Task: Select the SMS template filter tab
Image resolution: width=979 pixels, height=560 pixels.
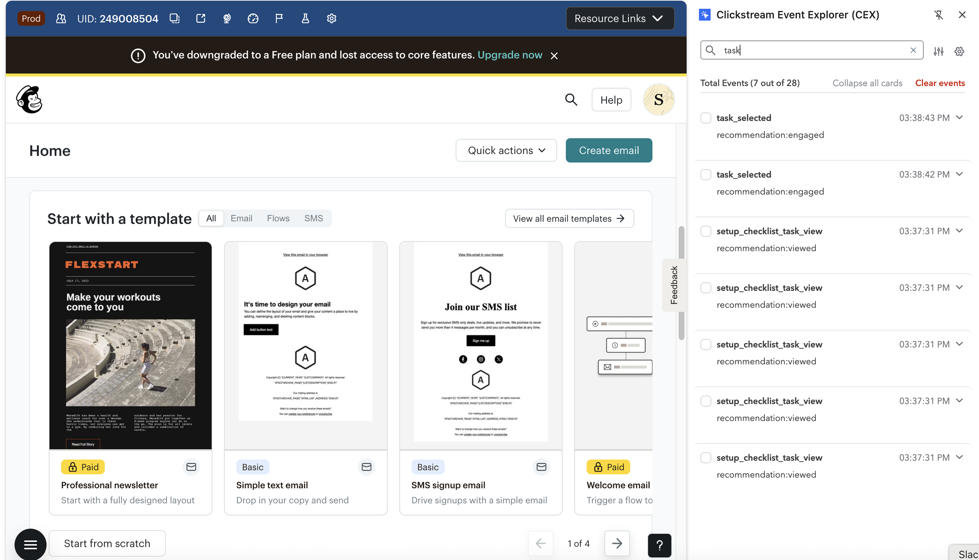Action: tap(314, 219)
